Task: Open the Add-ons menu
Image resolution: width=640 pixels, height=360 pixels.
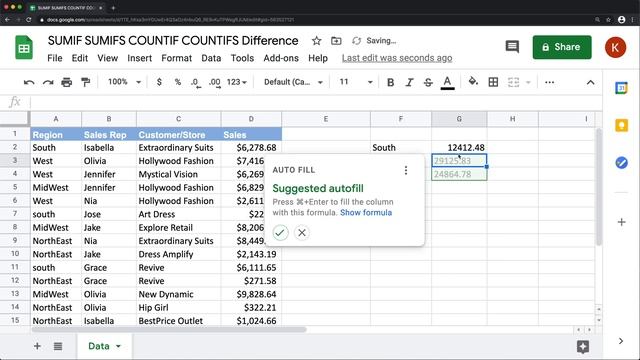Action: tap(281, 58)
